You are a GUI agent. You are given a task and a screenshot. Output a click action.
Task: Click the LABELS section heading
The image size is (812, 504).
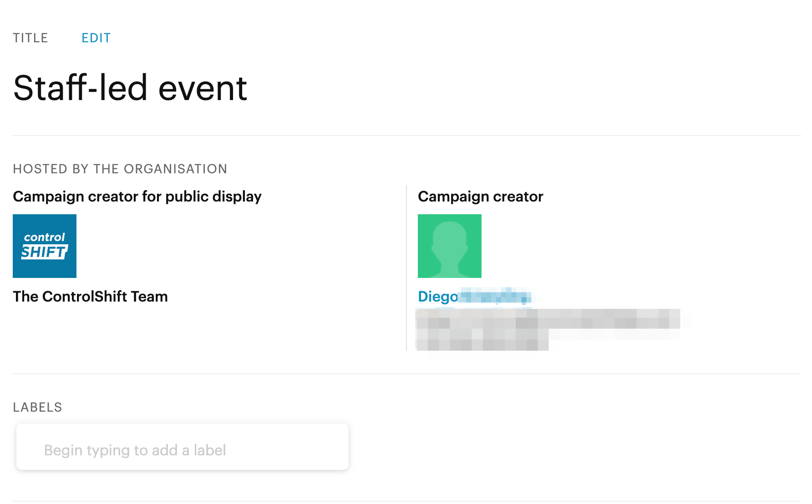click(x=37, y=407)
